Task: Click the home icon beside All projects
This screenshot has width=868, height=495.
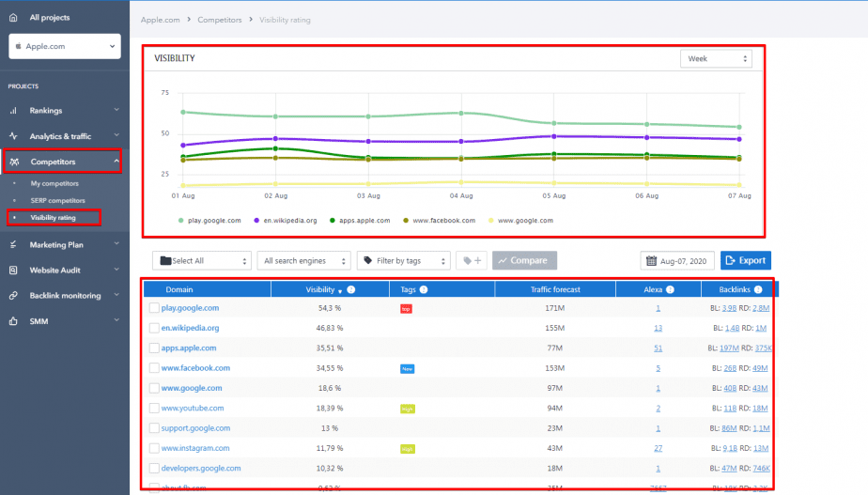Action: click(13, 18)
